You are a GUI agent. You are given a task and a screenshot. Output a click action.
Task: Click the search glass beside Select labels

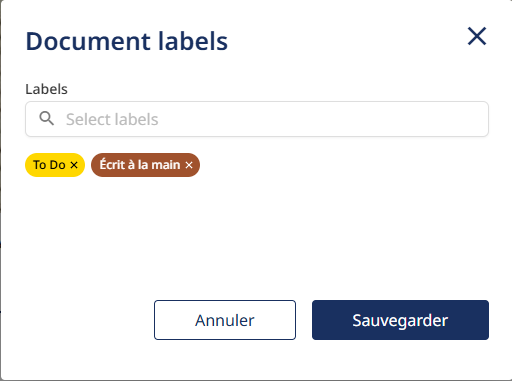[46, 118]
